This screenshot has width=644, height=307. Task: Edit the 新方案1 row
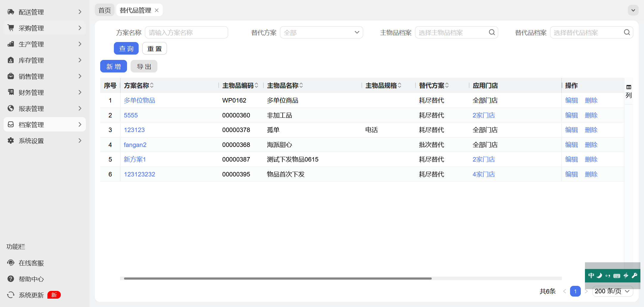(572, 159)
